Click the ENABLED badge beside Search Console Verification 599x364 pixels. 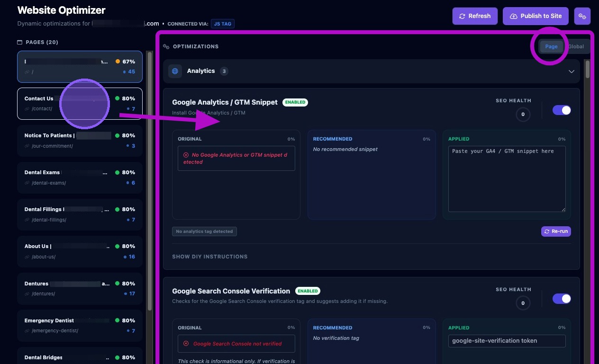point(308,291)
